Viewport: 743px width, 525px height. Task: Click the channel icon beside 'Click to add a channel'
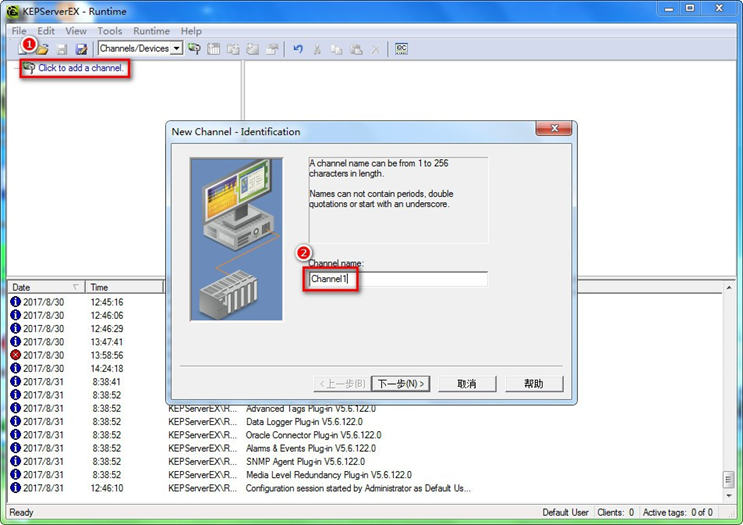point(29,68)
